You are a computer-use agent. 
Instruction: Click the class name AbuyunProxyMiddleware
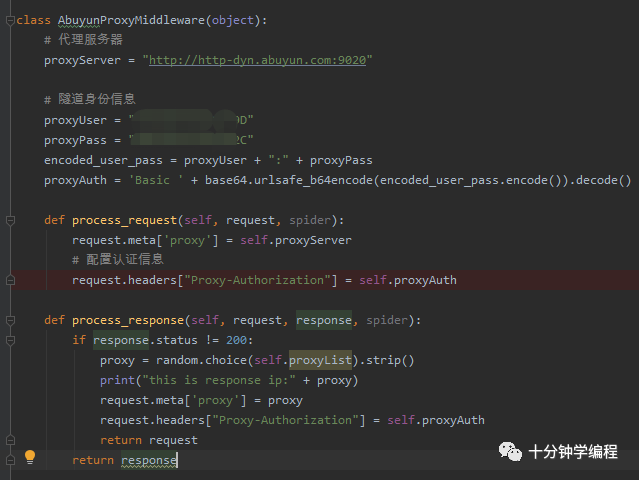point(131,20)
